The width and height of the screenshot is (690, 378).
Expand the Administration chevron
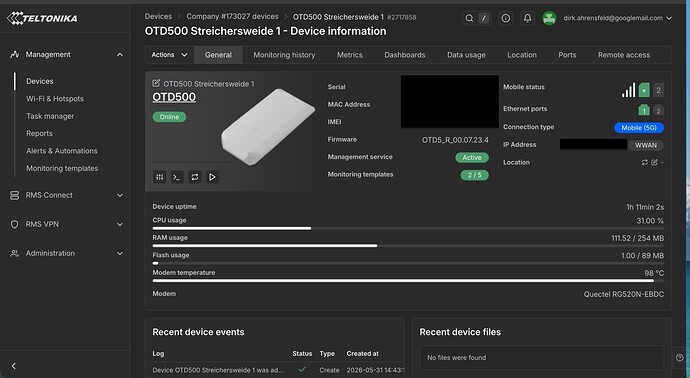point(120,253)
